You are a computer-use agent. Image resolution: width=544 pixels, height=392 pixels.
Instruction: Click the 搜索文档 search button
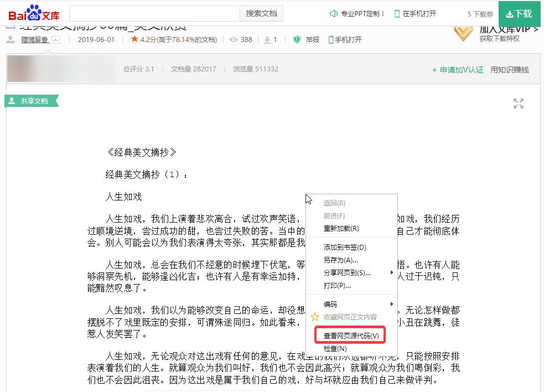[261, 13]
